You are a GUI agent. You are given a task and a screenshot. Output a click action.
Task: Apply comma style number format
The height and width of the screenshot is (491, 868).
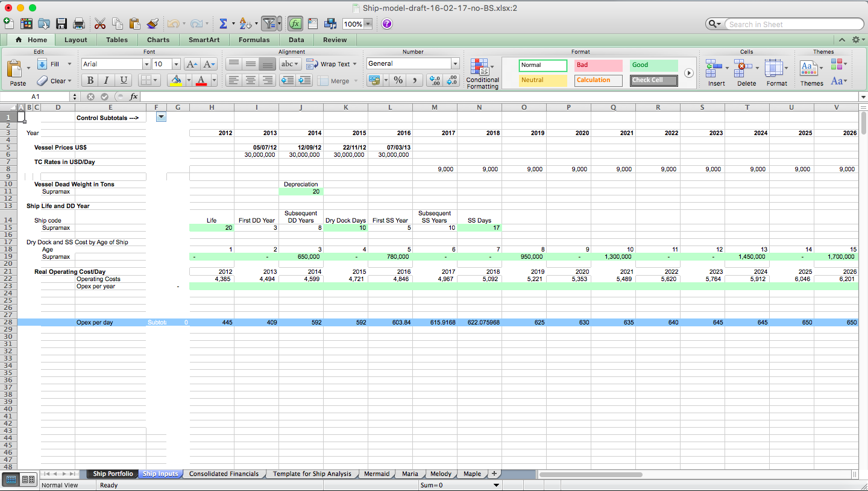pyautogui.click(x=415, y=80)
